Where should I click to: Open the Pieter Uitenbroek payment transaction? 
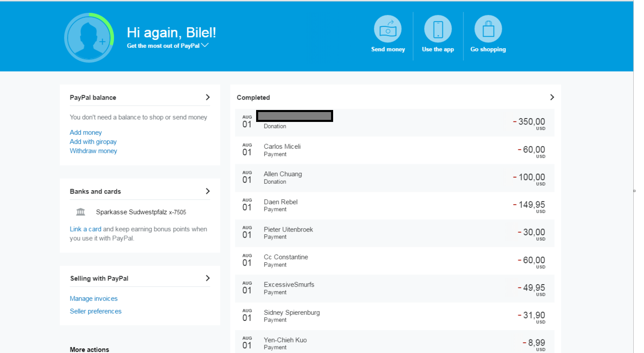point(394,233)
